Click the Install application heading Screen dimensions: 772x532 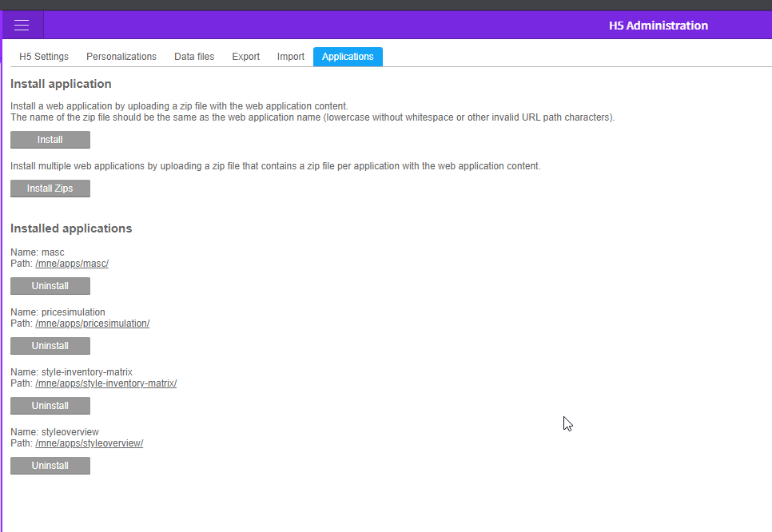click(x=61, y=84)
